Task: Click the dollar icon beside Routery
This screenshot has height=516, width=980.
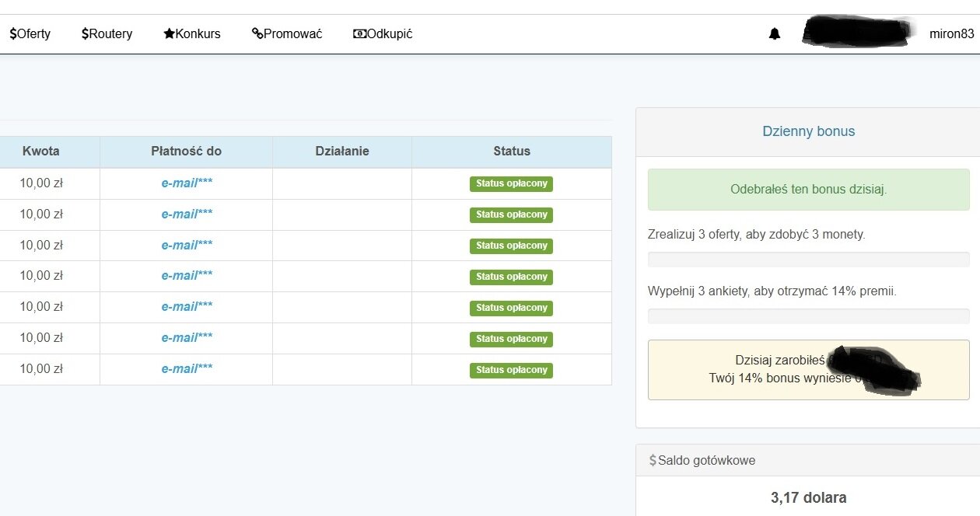Action: [x=85, y=34]
